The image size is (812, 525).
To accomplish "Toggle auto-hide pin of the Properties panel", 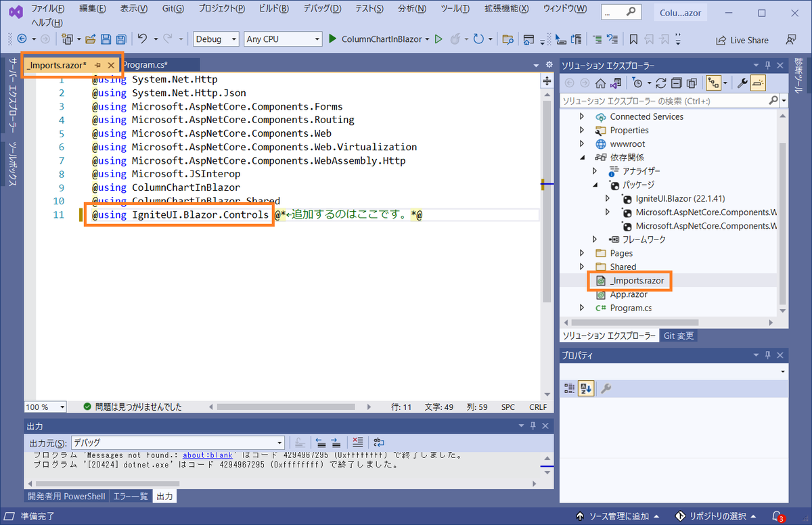I will coord(767,355).
